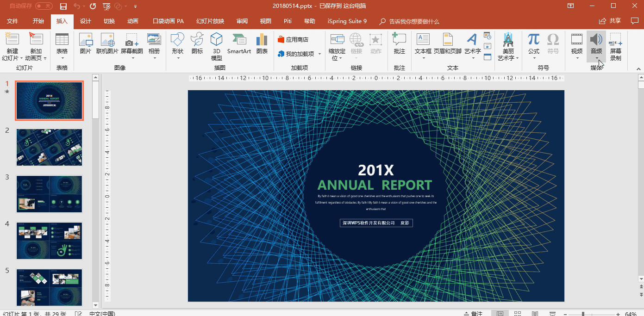Image resolution: width=644 pixels, height=316 pixels.
Task: Select slide 4 thumbnail
Action: [x=49, y=241]
